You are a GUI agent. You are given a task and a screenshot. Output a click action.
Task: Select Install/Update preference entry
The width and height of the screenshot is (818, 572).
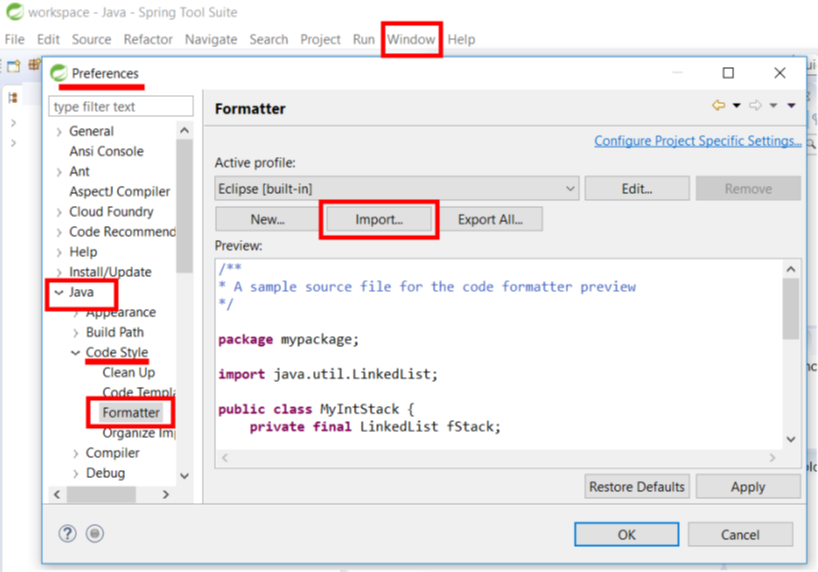[x=110, y=272]
